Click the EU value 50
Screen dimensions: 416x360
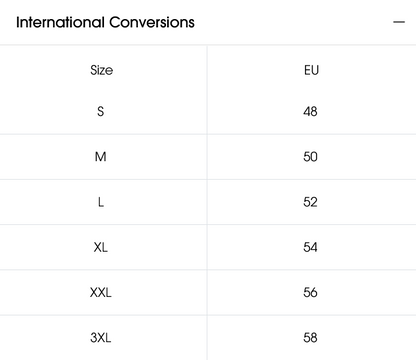click(310, 157)
